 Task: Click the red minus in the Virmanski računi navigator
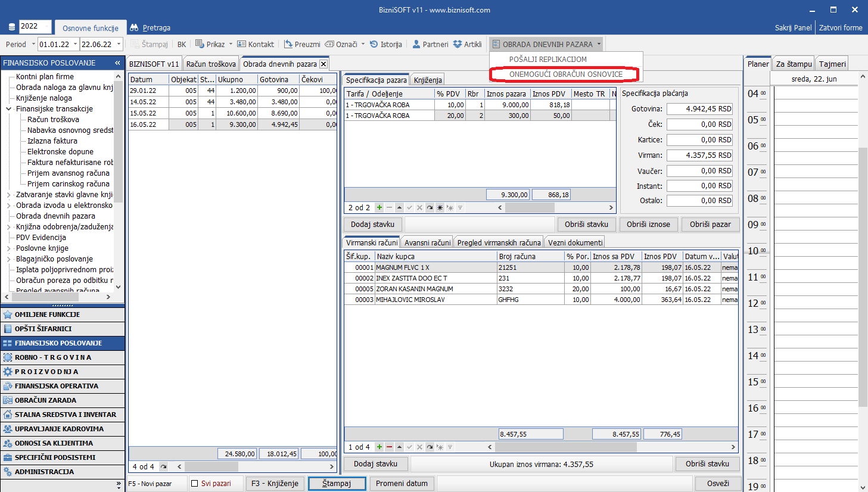[x=390, y=447]
